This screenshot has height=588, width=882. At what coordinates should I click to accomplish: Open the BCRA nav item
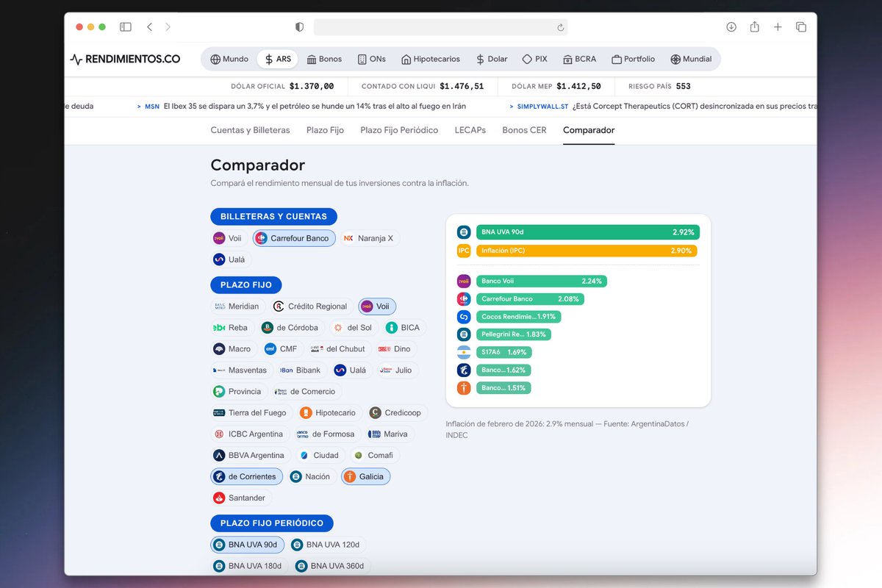pyautogui.click(x=579, y=59)
